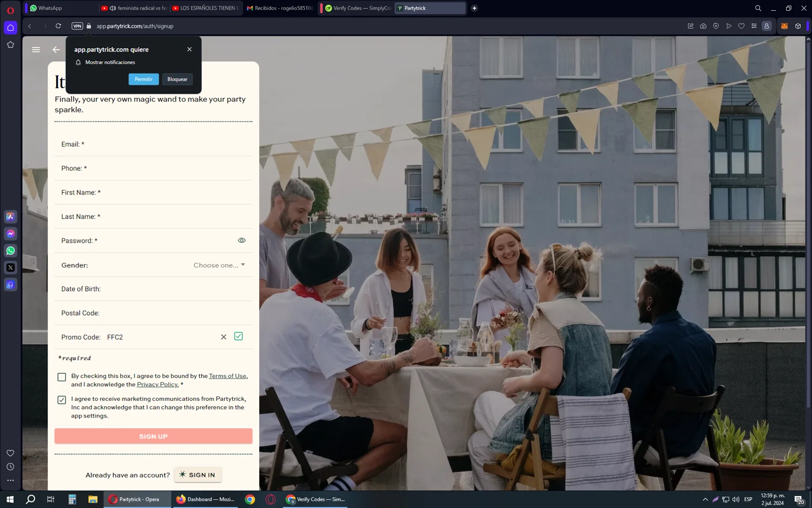Open a new browser tab
Image resolution: width=812 pixels, height=508 pixels.
click(474, 8)
